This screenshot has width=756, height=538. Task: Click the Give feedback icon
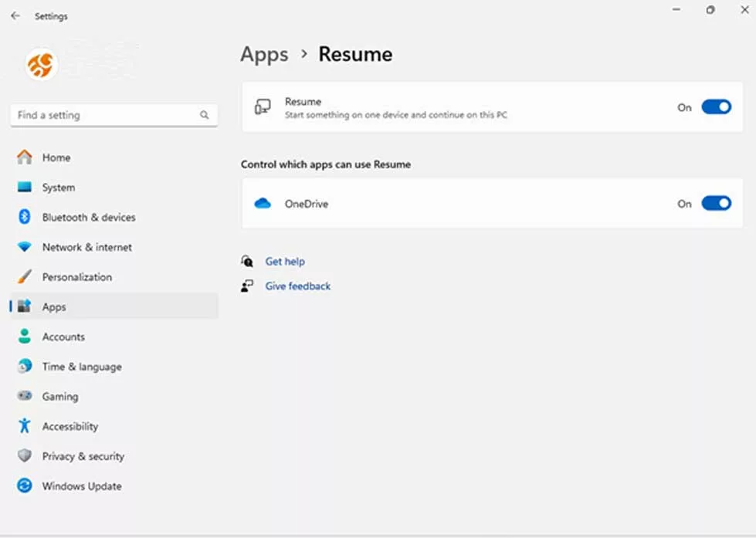(247, 286)
